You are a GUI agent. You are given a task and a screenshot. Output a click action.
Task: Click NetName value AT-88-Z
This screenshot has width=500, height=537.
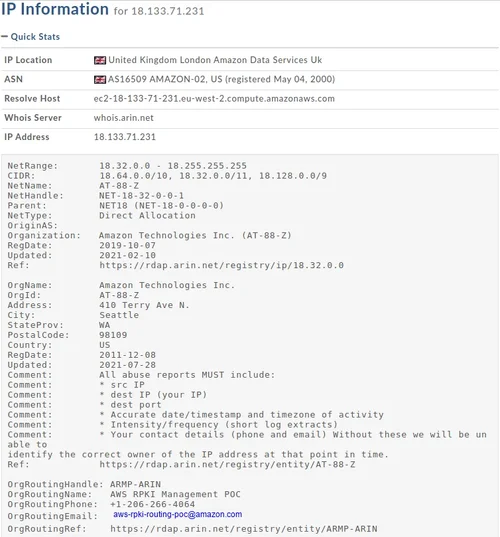119,186
